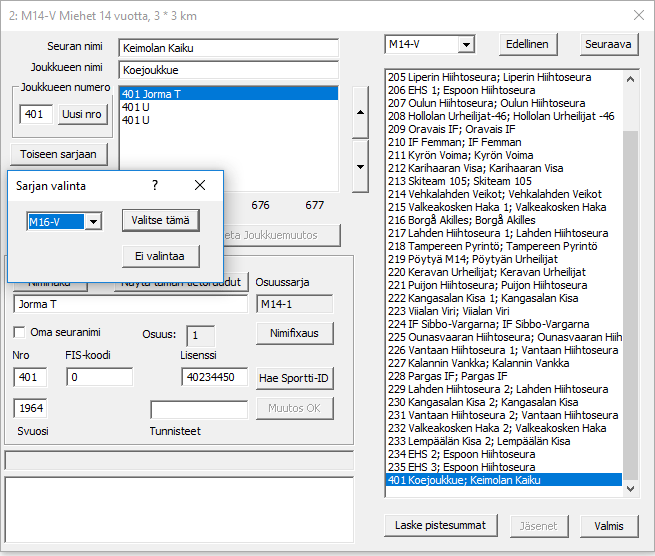Click the Hae Sportti-ID button
This screenshot has width=655, height=556.
[295, 378]
